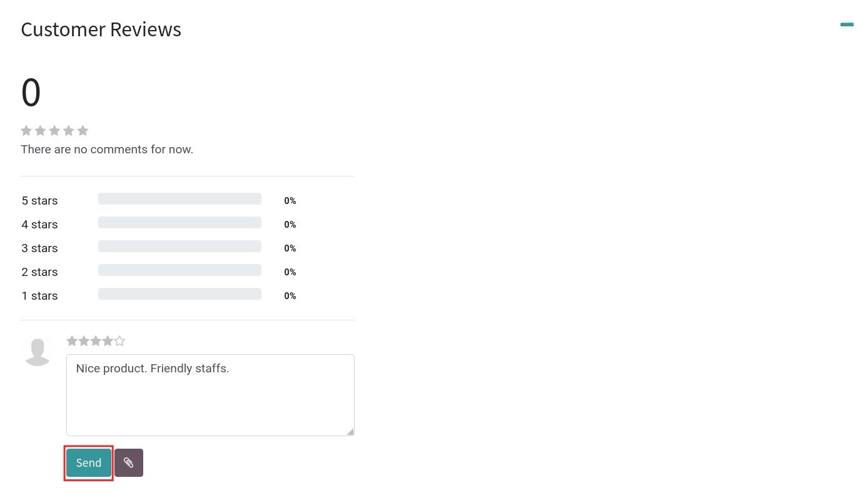Click the 'There are no comments' text

click(107, 150)
